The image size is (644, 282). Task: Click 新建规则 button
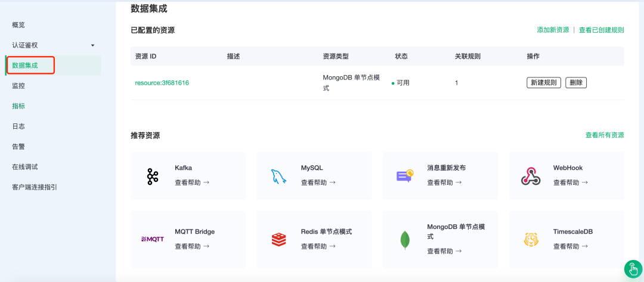click(544, 82)
